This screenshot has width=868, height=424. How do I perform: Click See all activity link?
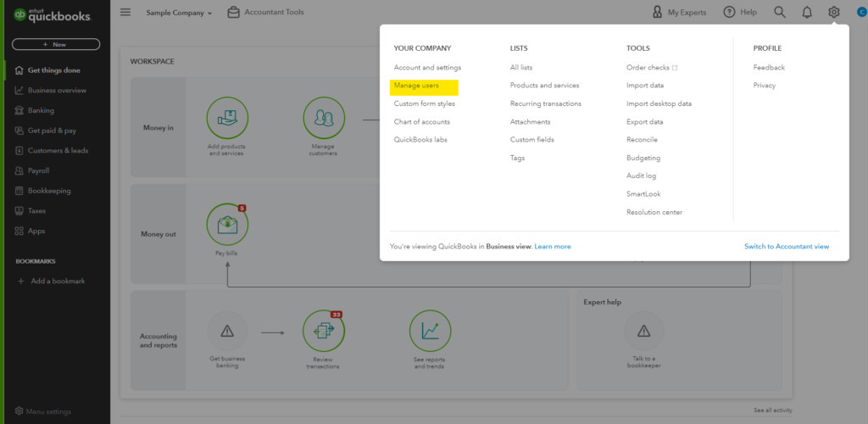[773, 410]
